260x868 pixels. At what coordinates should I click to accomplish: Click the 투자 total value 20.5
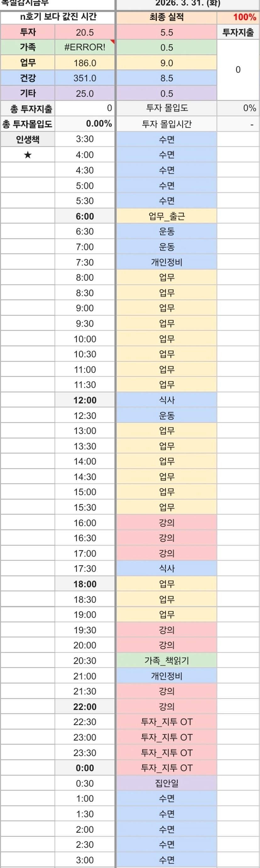coord(85,32)
